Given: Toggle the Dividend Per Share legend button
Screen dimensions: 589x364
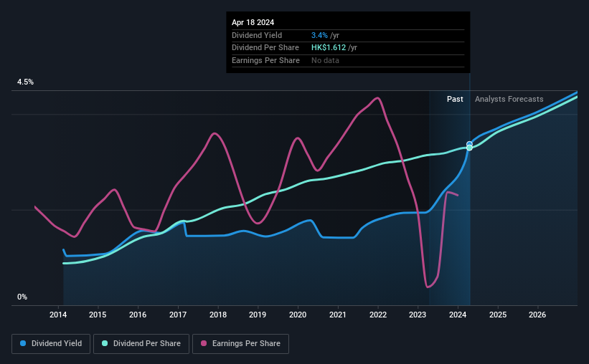Looking at the screenshot, I should 141,344.
